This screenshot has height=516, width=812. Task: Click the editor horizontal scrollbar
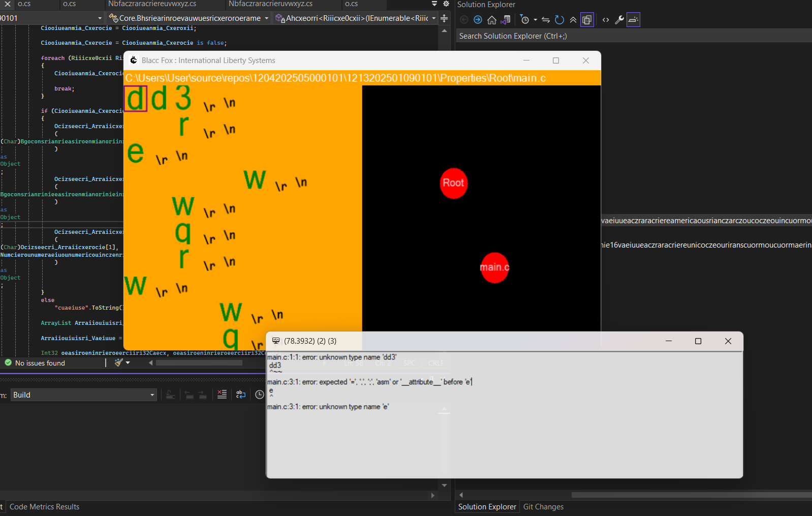(x=199, y=363)
